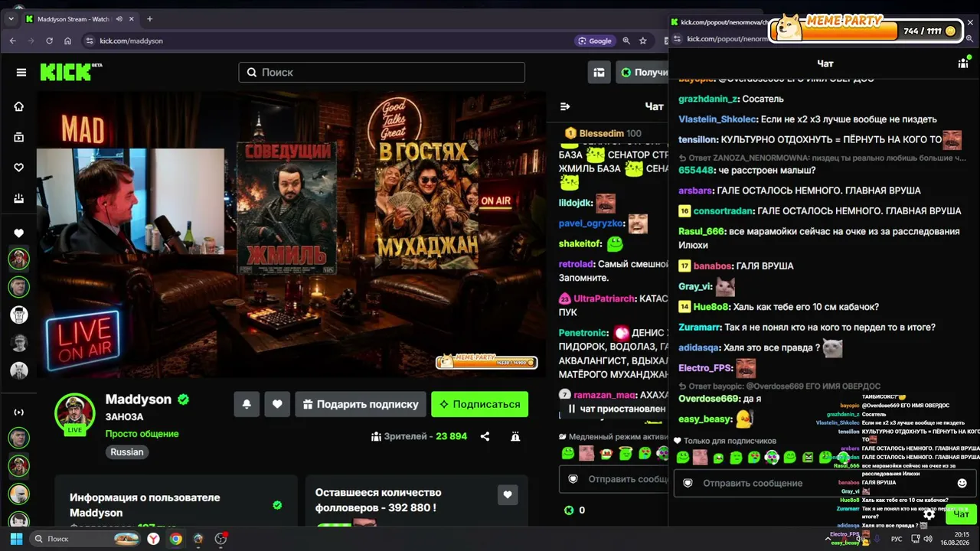
Task: Click the sidebar icon below the Following heart
Action: coord(19,198)
